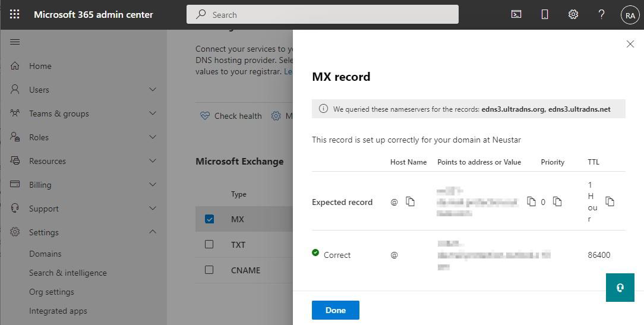Check the TXT record checkbox
The width and height of the screenshot is (644, 325).
point(209,244)
